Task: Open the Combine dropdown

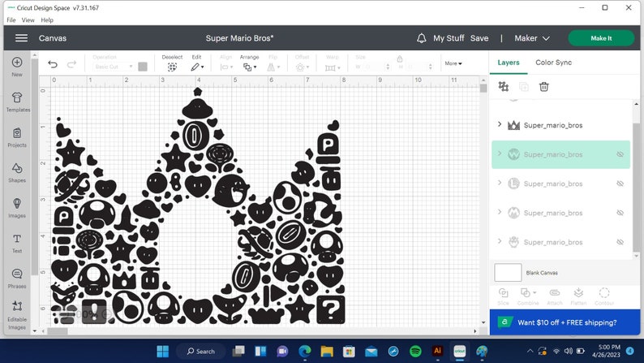Action: tap(528, 296)
